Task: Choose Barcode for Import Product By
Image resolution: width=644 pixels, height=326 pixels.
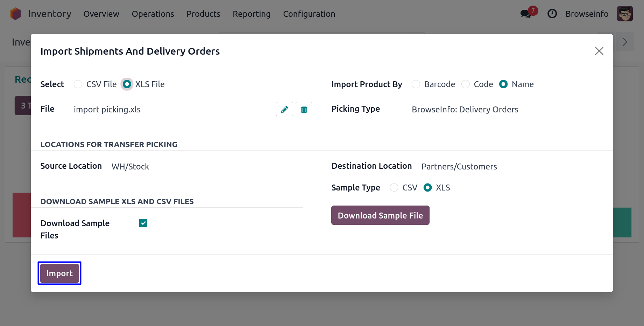Action: pos(416,84)
